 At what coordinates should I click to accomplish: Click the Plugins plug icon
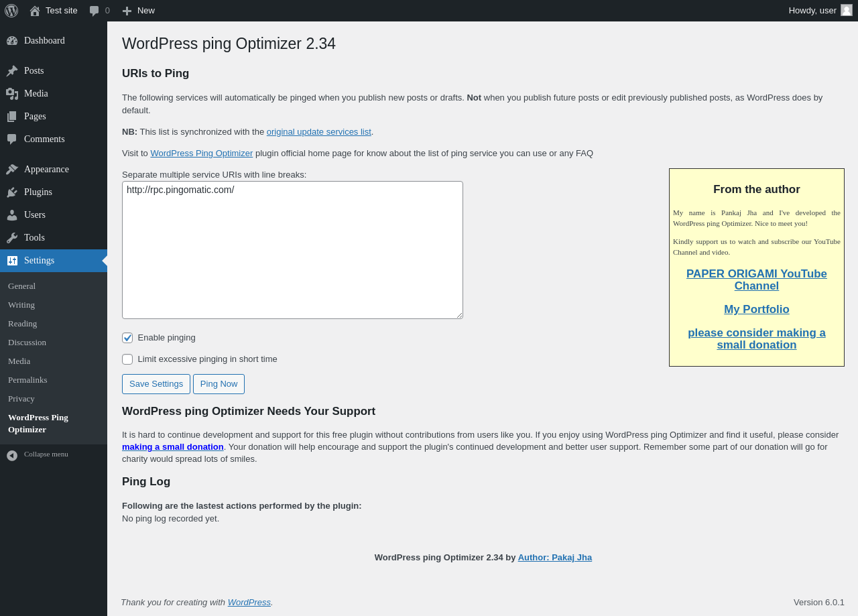(x=12, y=192)
